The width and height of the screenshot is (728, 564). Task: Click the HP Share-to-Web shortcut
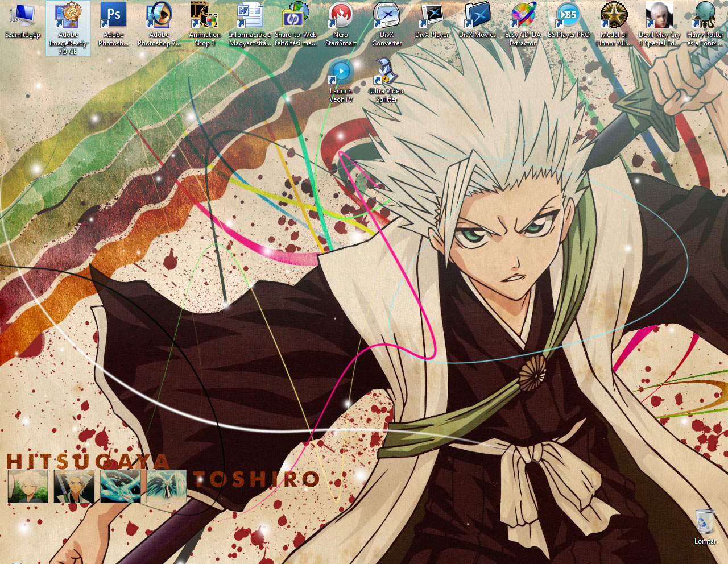tap(296, 24)
